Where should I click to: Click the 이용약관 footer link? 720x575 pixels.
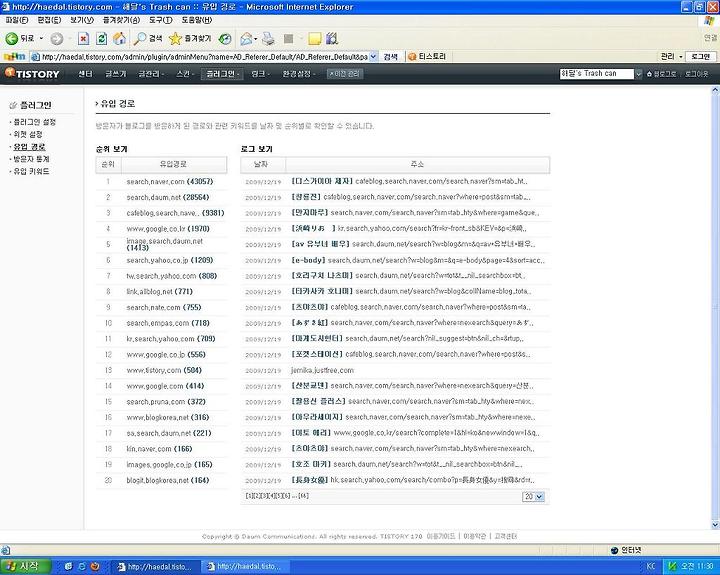pos(474,536)
